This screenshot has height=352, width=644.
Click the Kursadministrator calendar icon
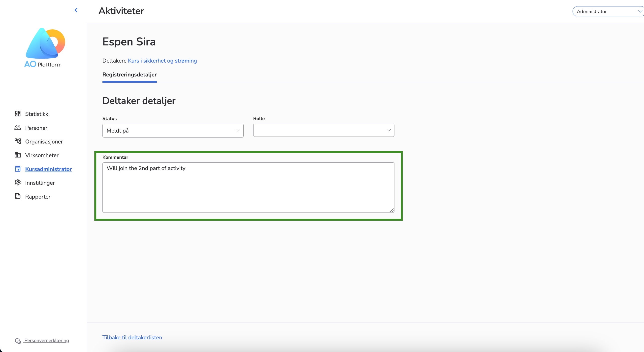(18, 169)
